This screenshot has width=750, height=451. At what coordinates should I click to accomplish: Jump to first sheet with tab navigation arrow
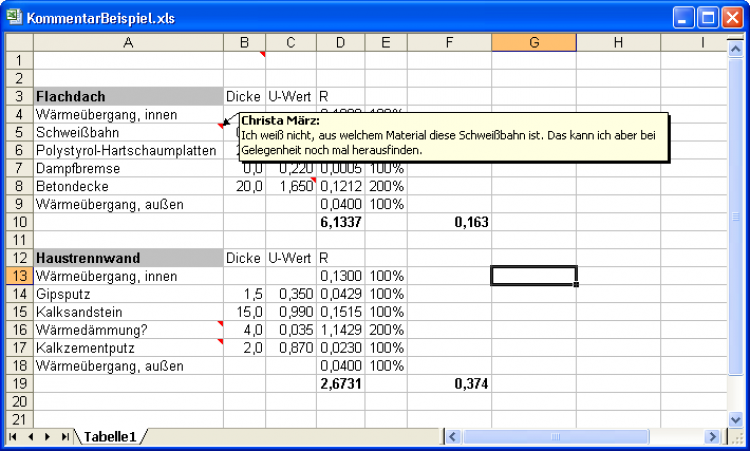coord(13,437)
